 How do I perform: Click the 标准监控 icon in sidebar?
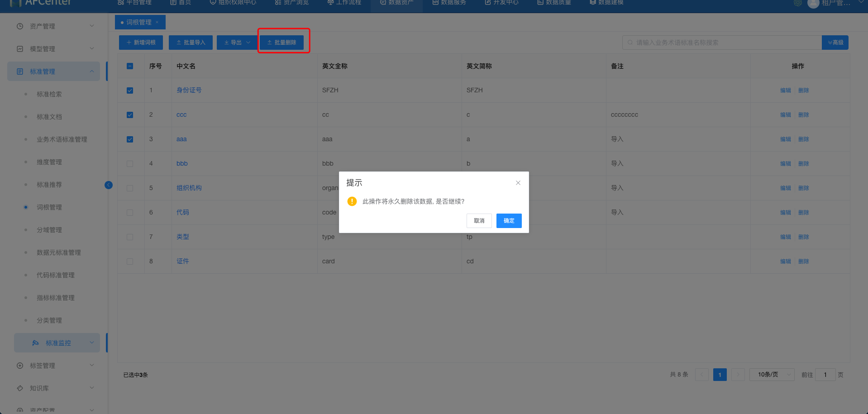coord(35,343)
